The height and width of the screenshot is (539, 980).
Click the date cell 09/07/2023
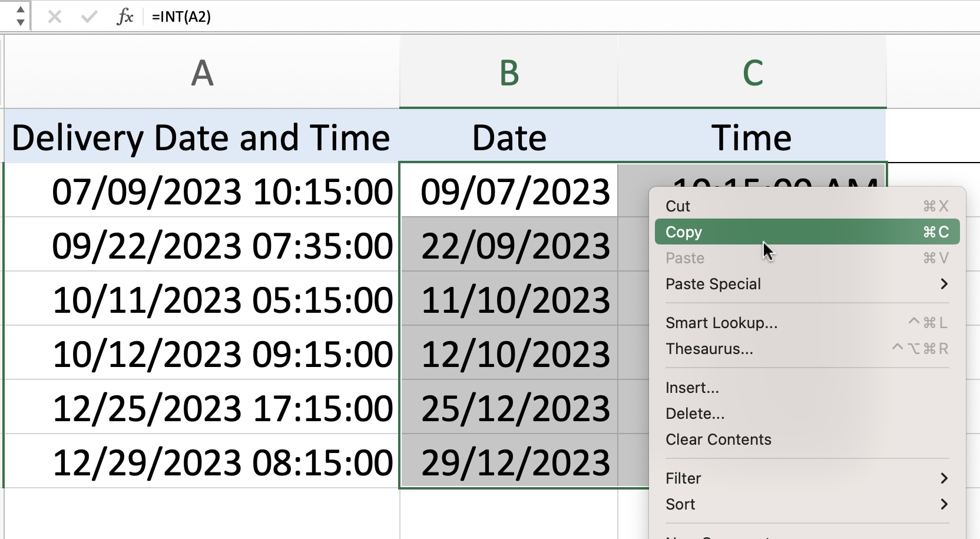509,191
